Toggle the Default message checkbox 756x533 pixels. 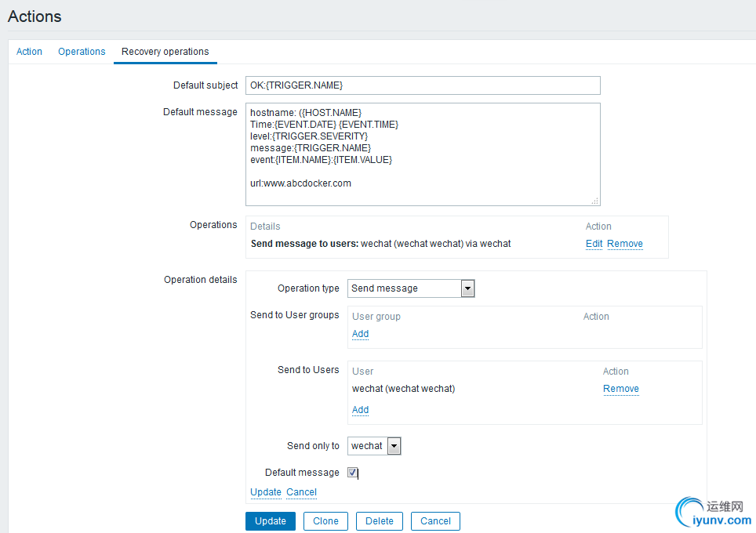click(x=353, y=473)
